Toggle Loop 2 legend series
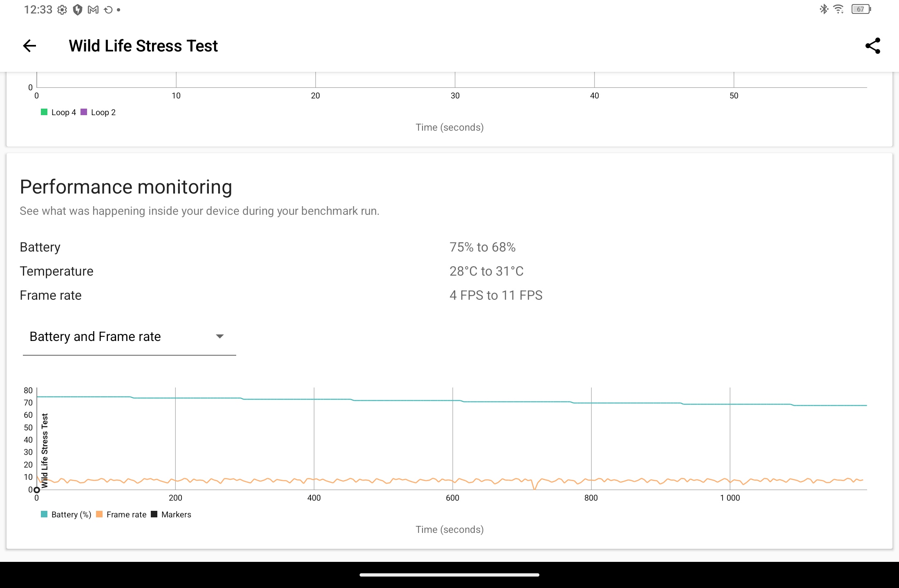The height and width of the screenshot is (588, 899). pyautogui.click(x=98, y=112)
